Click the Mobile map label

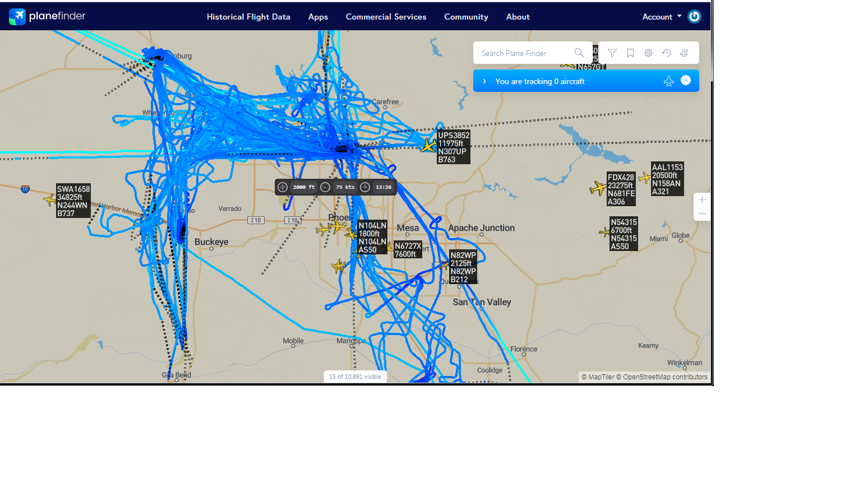click(x=293, y=341)
